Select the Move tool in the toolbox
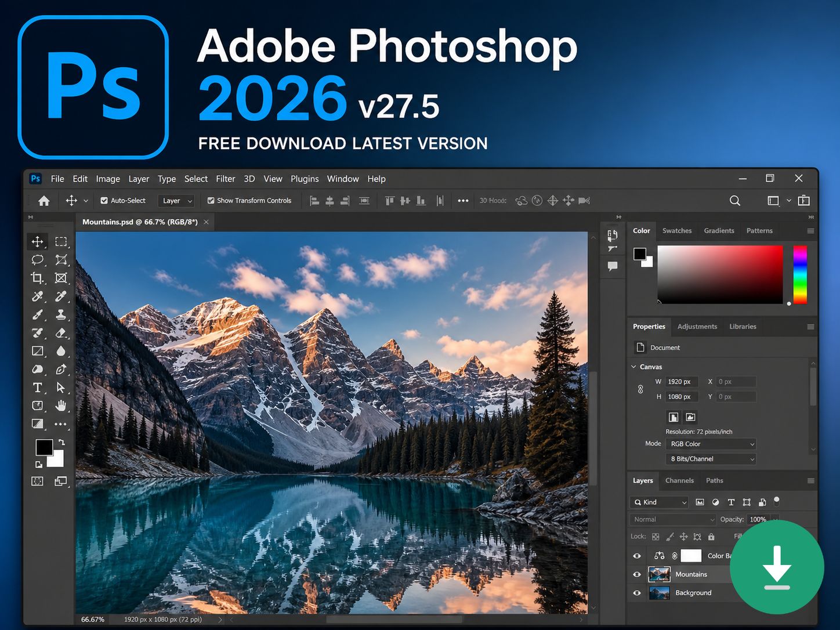The image size is (840, 630). point(38,241)
